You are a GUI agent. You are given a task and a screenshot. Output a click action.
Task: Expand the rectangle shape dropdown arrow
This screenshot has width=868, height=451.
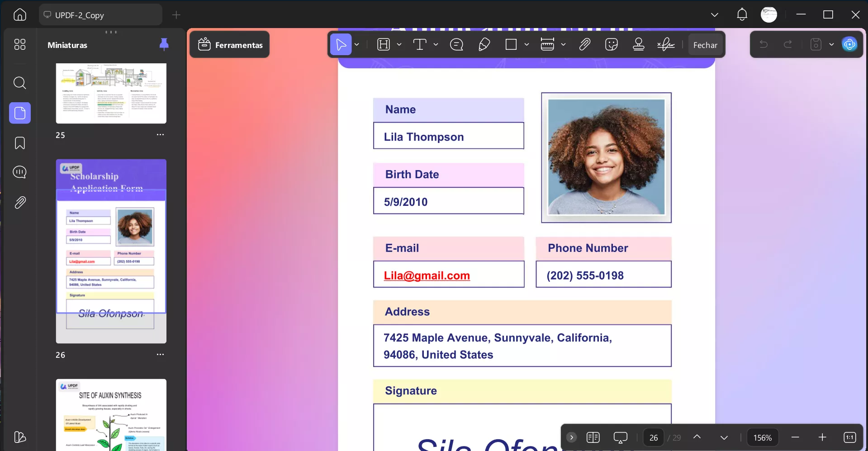point(526,44)
